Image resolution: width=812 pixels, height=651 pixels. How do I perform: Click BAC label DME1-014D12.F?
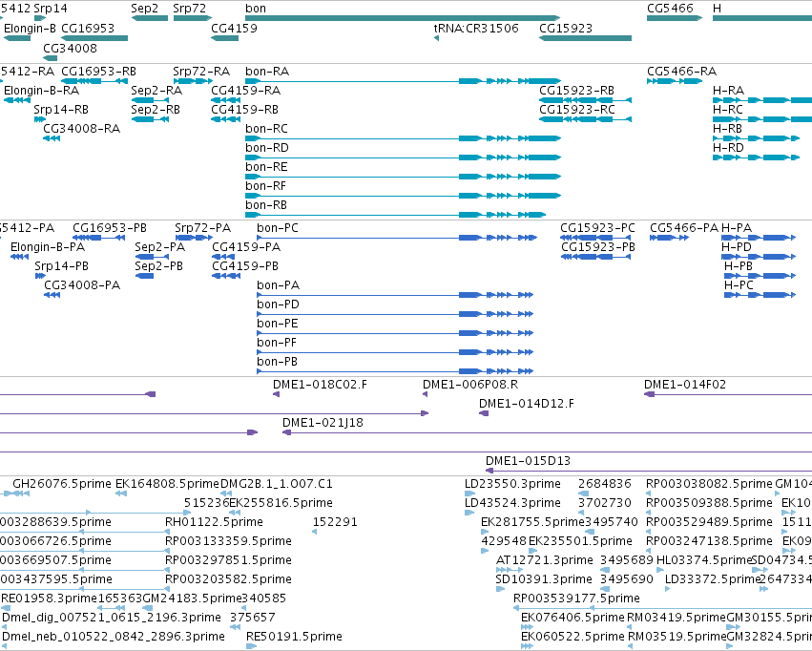point(527,404)
